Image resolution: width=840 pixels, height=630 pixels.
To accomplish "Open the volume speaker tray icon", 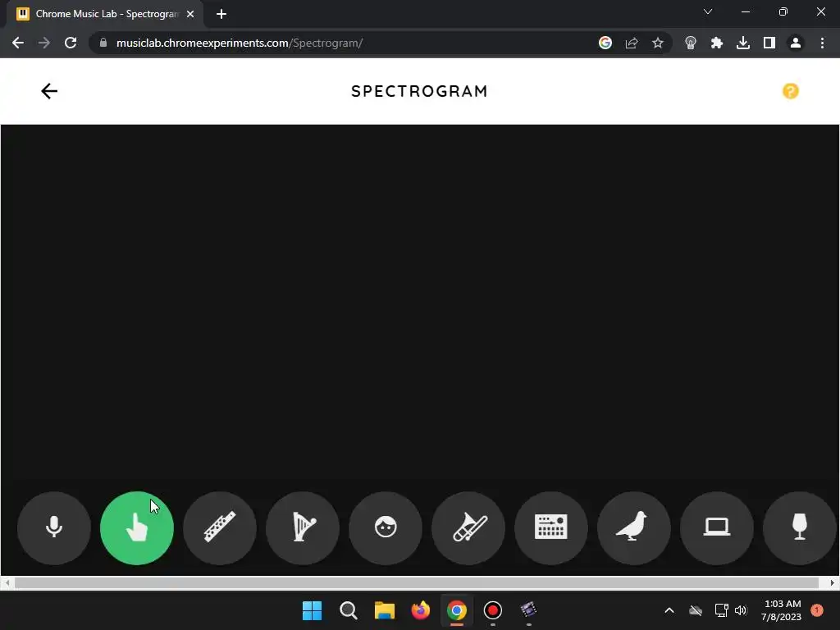I will pyautogui.click(x=741, y=610).
